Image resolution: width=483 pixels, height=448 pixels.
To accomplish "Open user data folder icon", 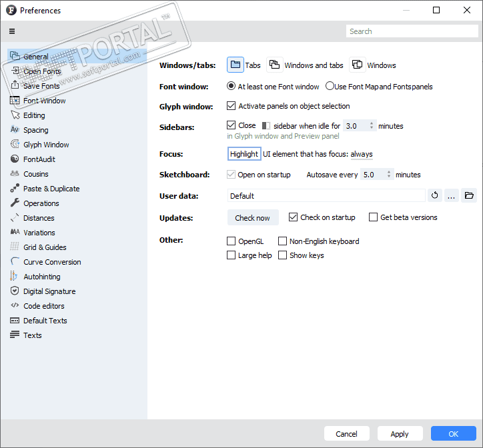I will tap(469, 195).
